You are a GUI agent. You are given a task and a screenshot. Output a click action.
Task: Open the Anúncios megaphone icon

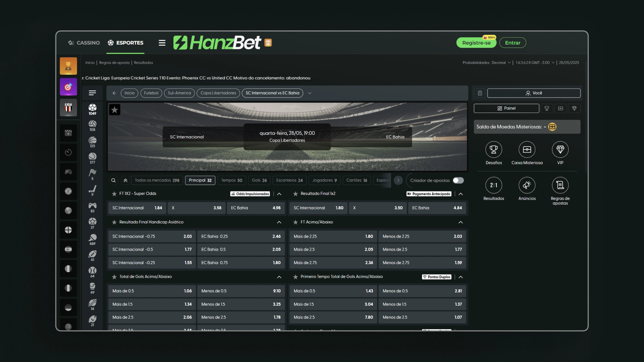tap(527, 185)
